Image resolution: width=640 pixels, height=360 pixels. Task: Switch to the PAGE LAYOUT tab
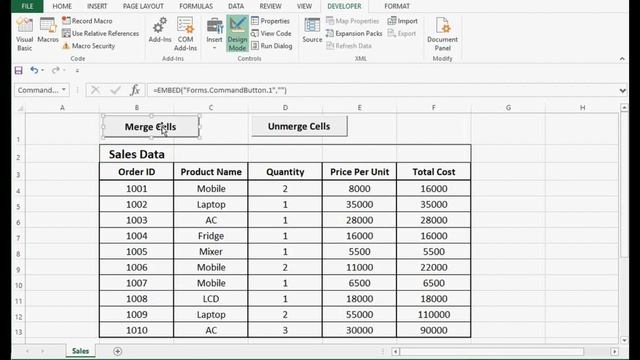click(143, 6)
